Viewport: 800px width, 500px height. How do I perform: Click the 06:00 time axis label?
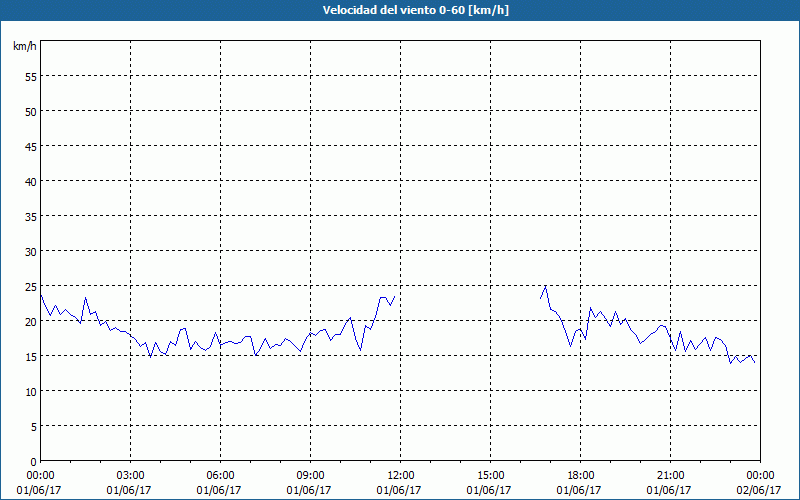[x=220, y=476]
